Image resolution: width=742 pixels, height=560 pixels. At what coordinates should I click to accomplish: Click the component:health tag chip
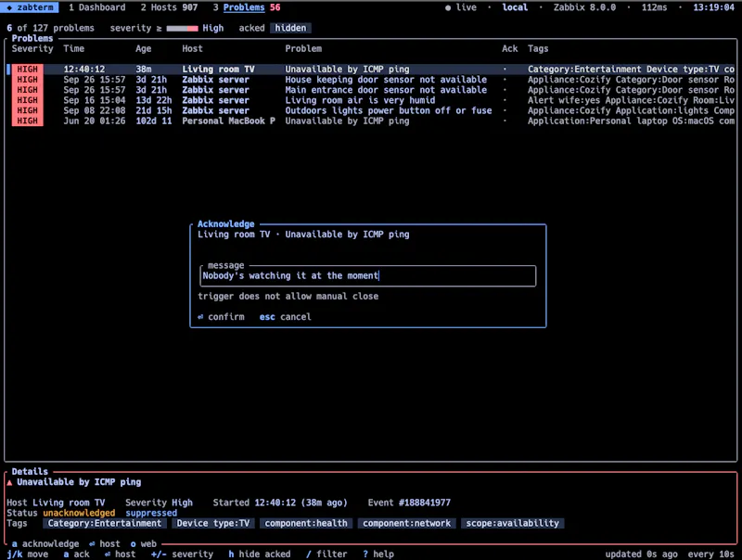(x=306, y=523)
